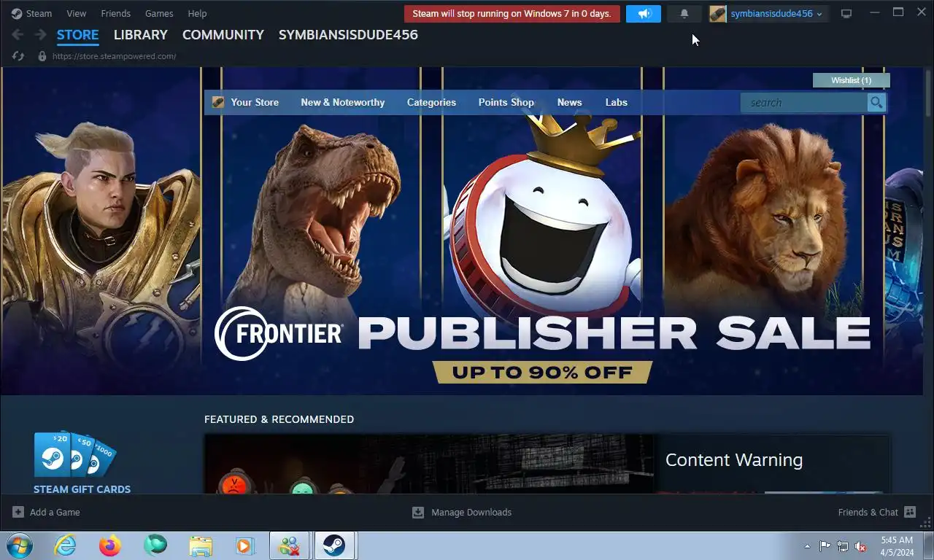
Task: Click the reload page icon
Action: pos(18,56)
